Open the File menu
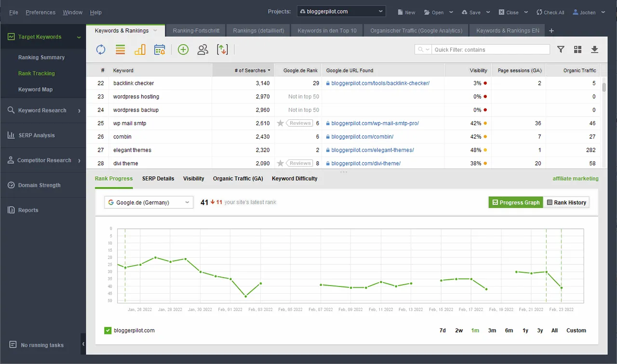 tap(13, 13)
